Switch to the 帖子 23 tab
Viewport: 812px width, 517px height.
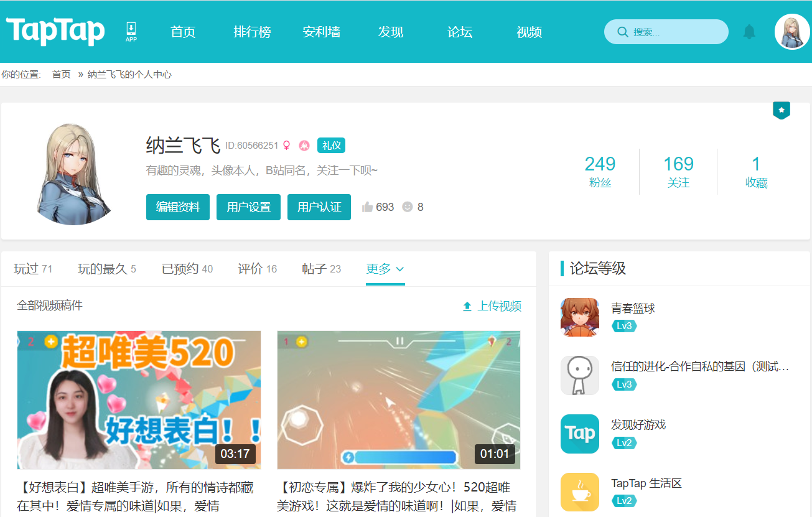(322, 269)
